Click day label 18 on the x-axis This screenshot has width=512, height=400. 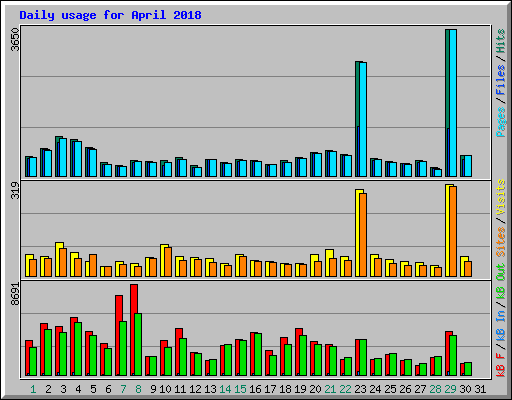[x=285, y=389]
